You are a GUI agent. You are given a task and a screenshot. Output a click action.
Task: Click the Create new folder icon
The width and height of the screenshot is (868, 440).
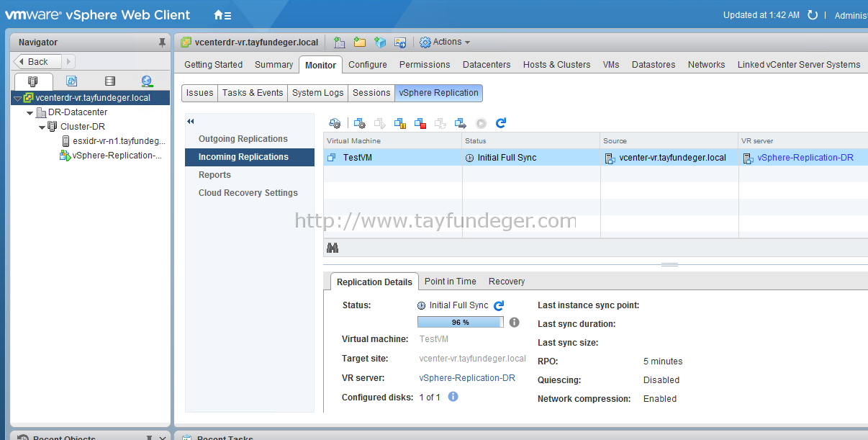point(359,42)
